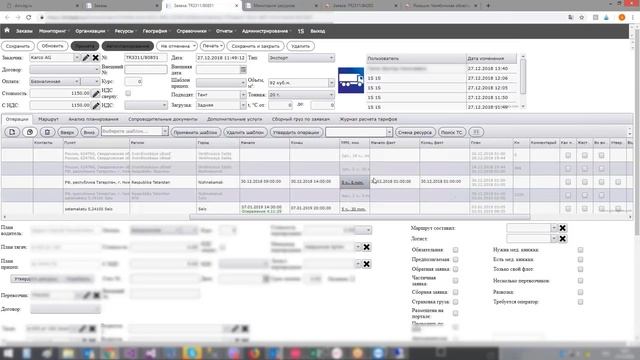The height and width of the screenshot is (360, 640).
Task: Click the blue truck image
Action: pyautogui.click(x=351, y=80)
